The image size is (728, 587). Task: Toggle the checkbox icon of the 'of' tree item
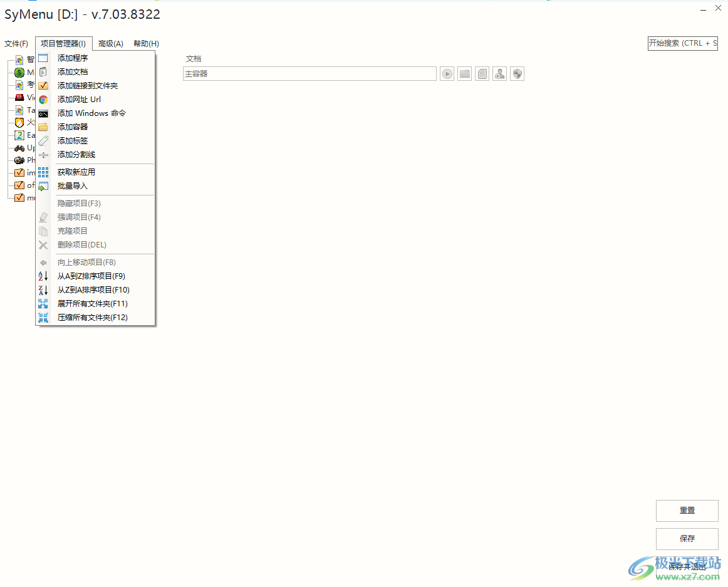19,185
